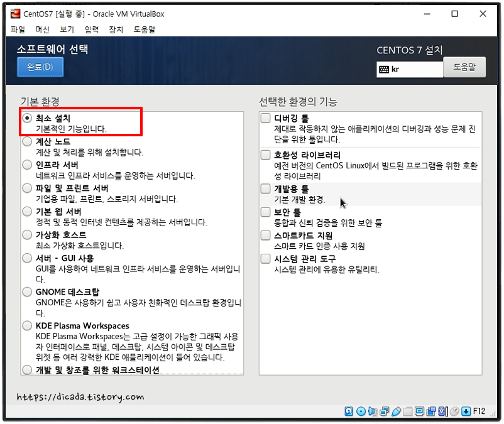
Task: Open the 도움말 menu in menu bar
Action: point(145,30)
